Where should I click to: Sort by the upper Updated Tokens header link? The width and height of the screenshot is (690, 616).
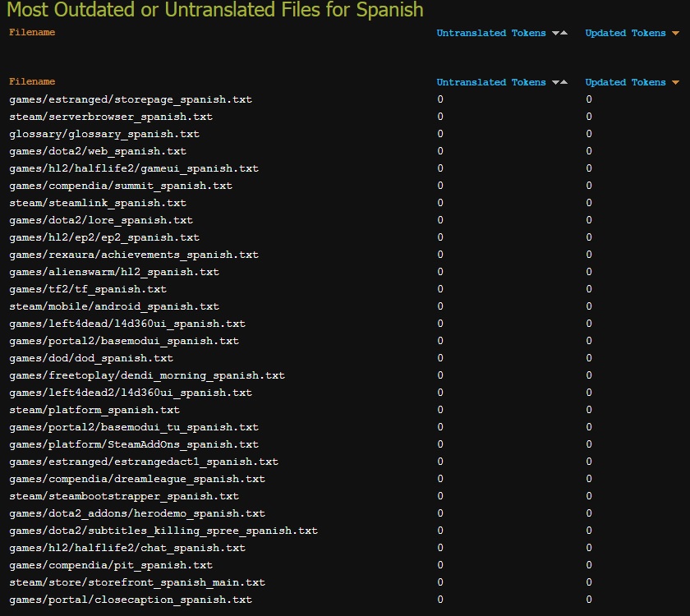pos(625,34)
